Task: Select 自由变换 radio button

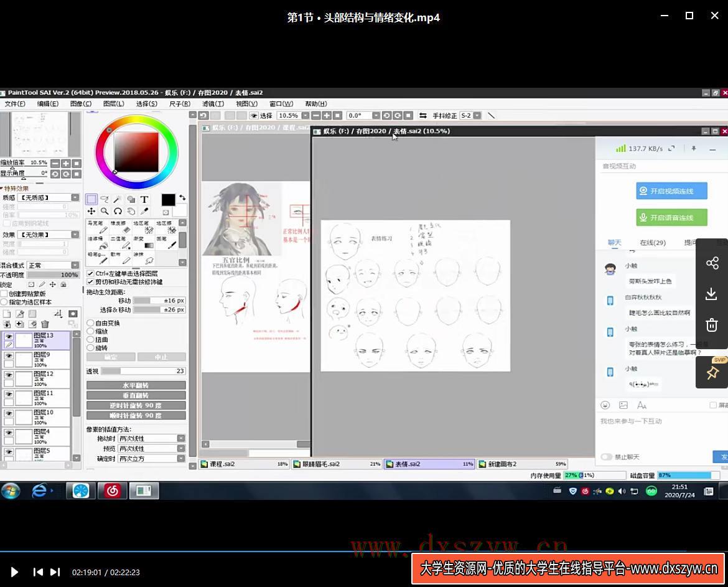Action: 91,323
